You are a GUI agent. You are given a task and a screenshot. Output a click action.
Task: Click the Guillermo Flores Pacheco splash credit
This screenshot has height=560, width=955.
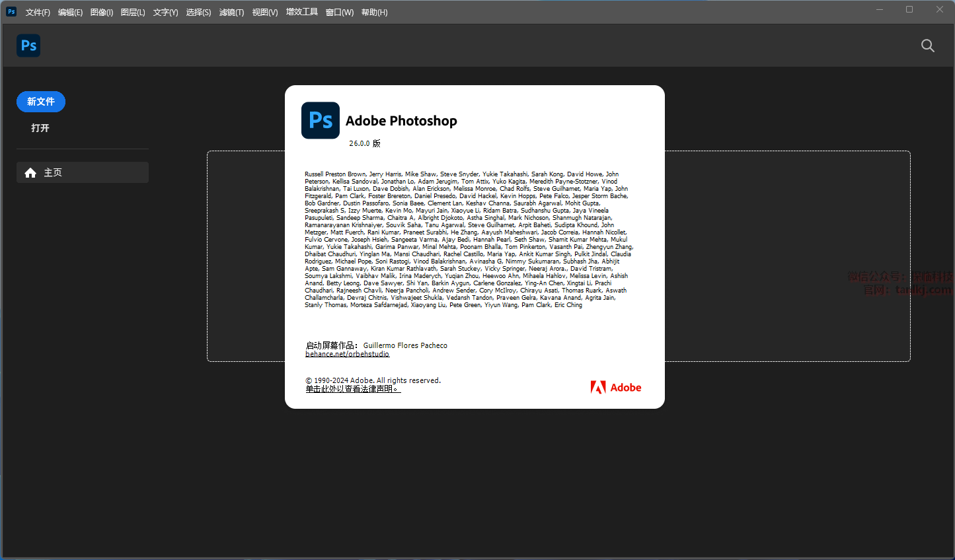tap(405, 345)
